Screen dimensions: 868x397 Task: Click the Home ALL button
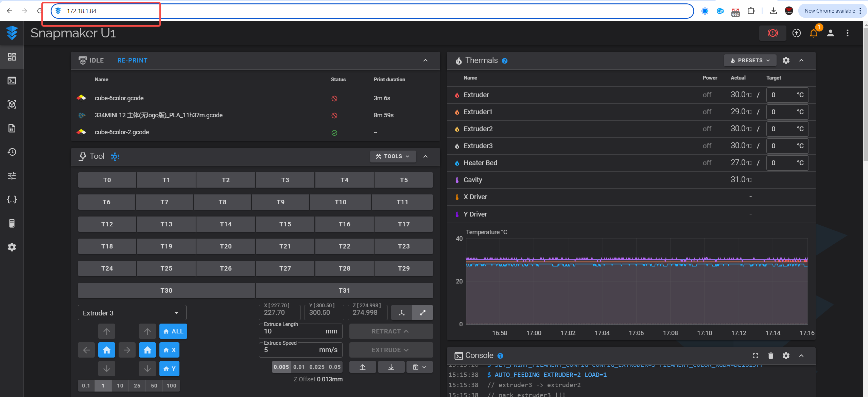tap(173, 331)
